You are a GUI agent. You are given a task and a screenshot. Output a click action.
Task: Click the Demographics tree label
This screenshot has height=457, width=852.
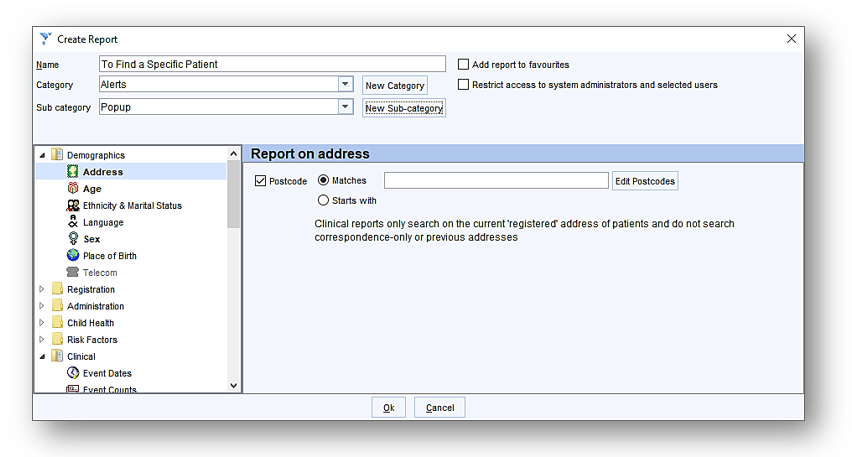coord(96,155)
